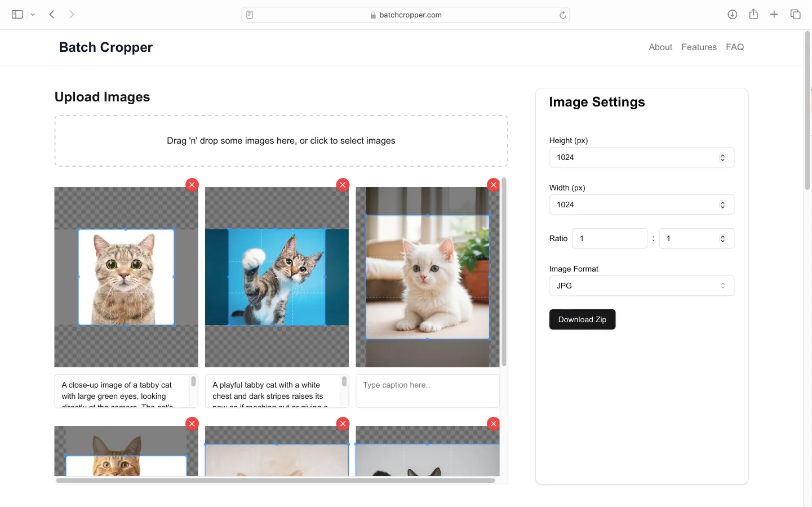Remove the tabby cat close-up image

[x=192, y=184]
